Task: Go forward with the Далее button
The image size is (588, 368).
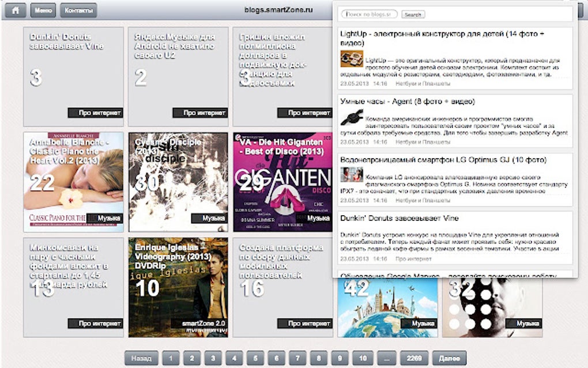Action: (x=449, y=358)
